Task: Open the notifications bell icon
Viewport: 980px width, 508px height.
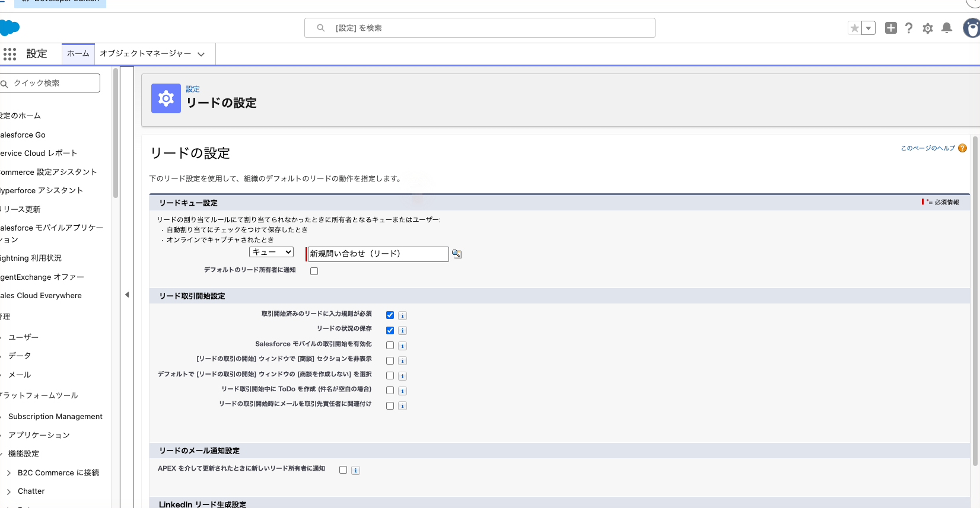Action: [x=947, y=28]
